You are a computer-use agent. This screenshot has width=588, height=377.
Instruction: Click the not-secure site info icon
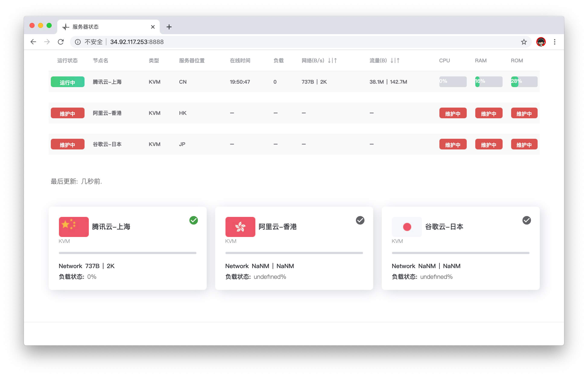(x=78, y=42)
